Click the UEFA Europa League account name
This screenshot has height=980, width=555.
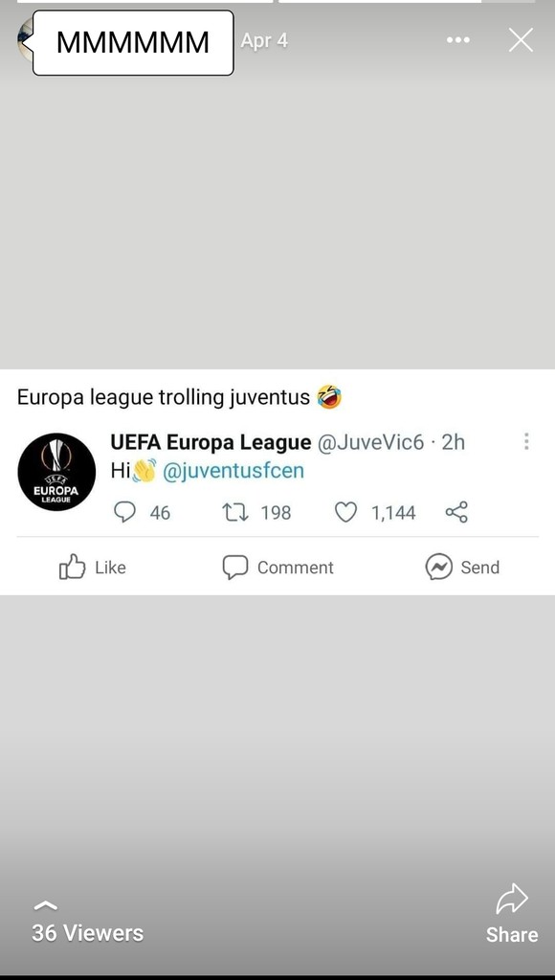[211, 442]
